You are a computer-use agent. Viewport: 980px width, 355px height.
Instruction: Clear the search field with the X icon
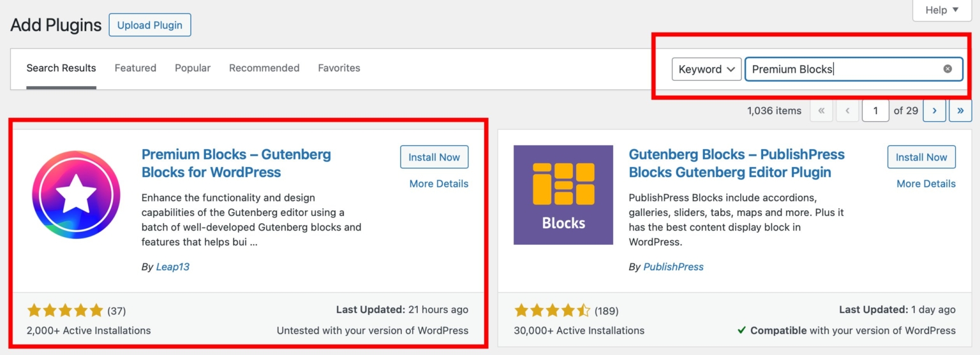click(x=947, y=69)
